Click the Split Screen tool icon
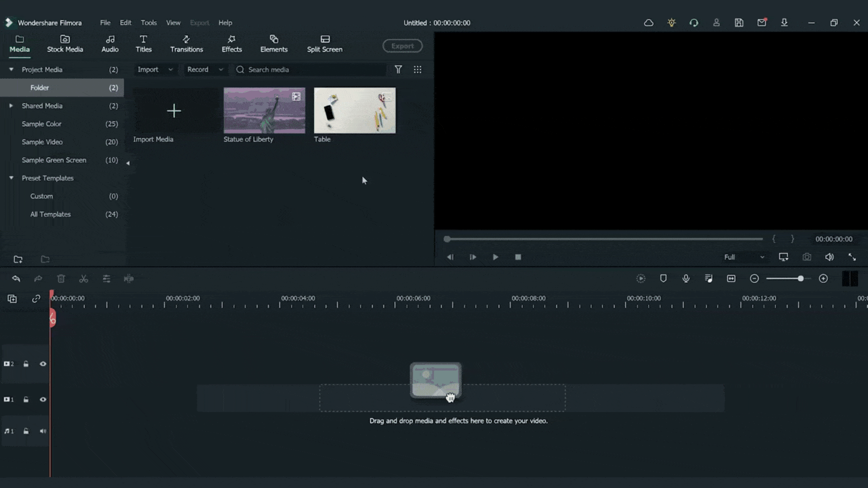This screenshot has height=488, width=868. [x=325, y=43]
